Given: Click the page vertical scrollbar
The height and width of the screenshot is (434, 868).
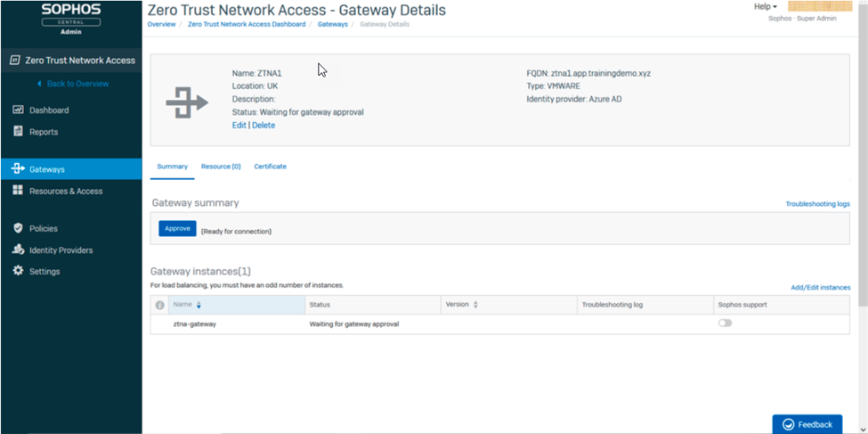Looking at the screenshot, I should pyautogui.click(x=863, y=155).
